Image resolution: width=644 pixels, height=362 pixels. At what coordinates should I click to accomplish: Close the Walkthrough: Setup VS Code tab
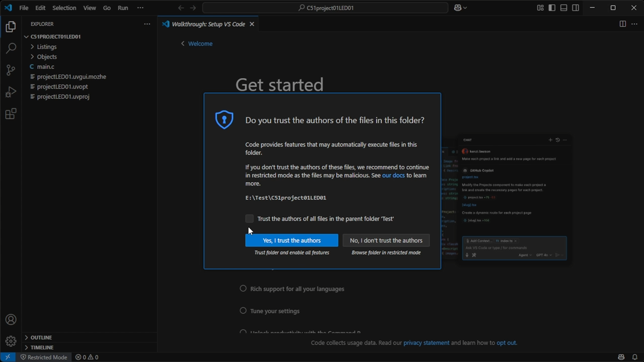[x=252, y=24]
